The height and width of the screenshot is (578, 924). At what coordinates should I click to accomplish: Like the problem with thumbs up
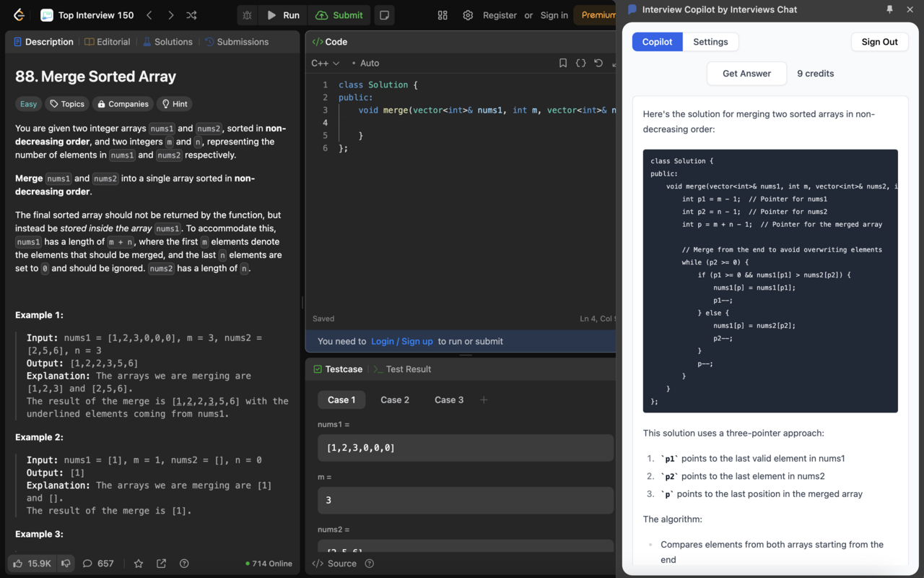click(32, 564)
